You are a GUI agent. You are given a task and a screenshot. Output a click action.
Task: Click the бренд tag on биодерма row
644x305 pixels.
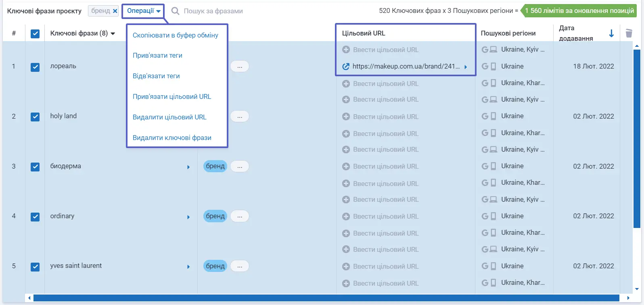(x=215, y=166)
